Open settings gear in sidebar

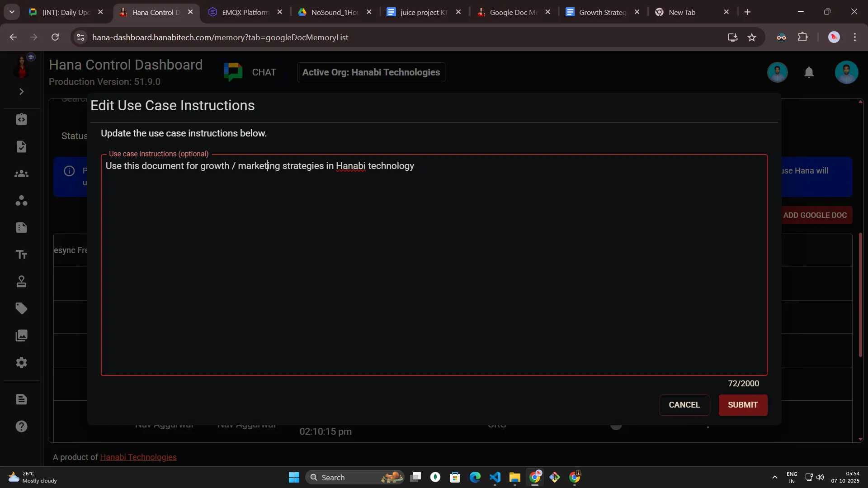(21, 363)
